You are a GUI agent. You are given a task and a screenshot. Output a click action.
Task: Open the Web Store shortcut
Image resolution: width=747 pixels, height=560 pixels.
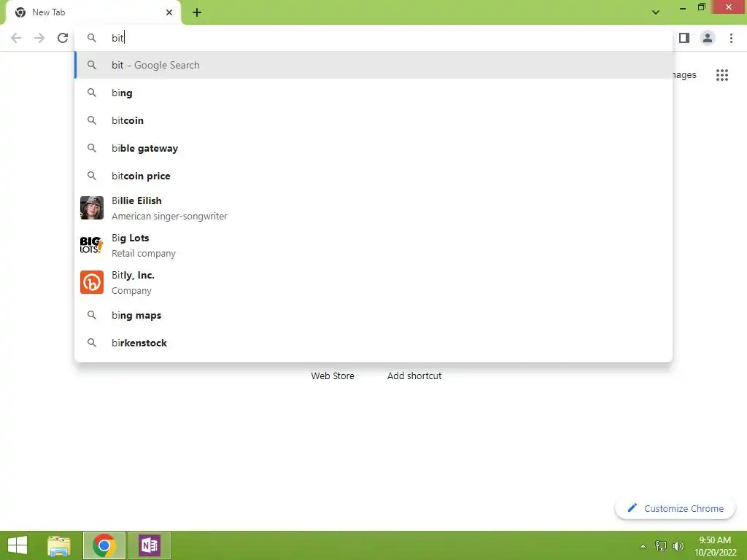click(333, 376)
